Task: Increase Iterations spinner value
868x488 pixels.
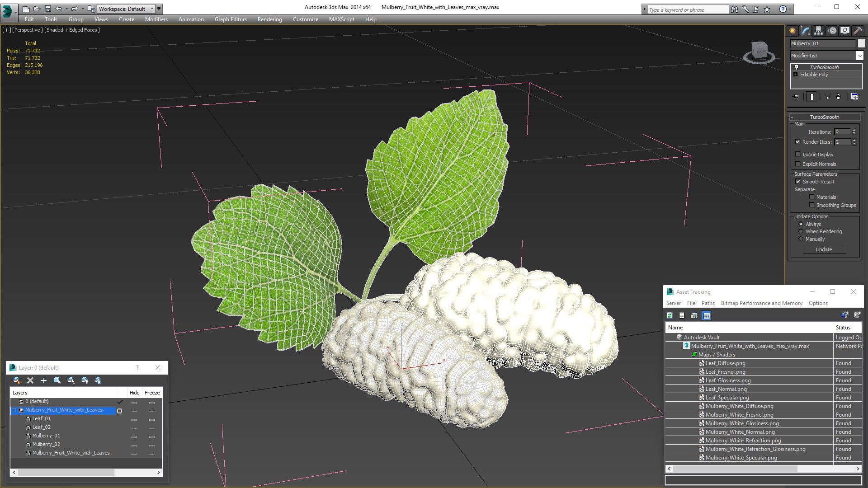Action: coord(854,130)
